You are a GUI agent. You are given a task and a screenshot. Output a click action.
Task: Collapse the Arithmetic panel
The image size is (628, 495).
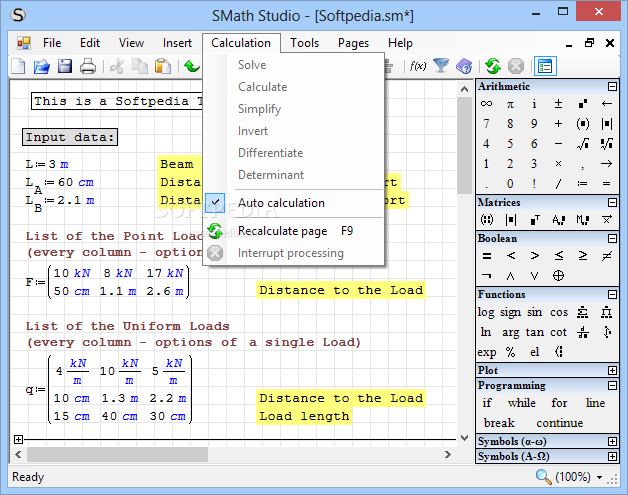[612, 87]
